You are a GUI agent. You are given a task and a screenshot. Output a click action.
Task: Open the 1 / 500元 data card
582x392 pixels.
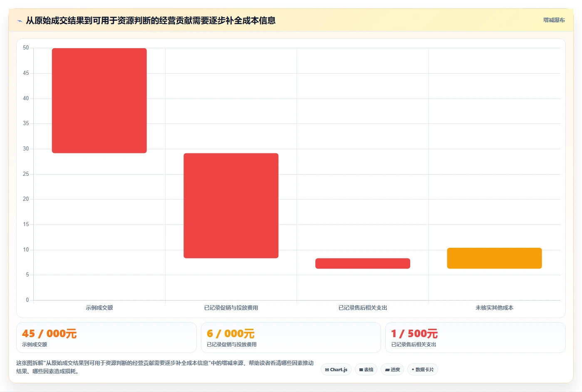475,338
